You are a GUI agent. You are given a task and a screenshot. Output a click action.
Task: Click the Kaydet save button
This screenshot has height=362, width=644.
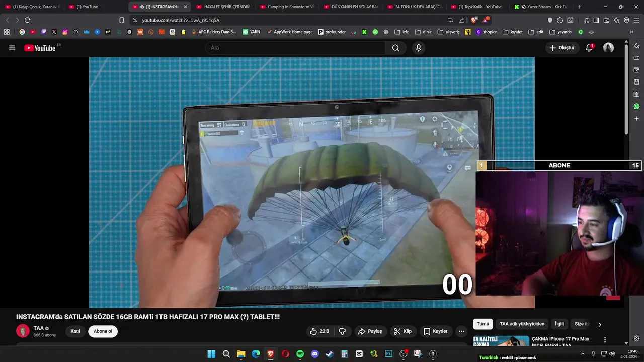[x=435, y=331]
